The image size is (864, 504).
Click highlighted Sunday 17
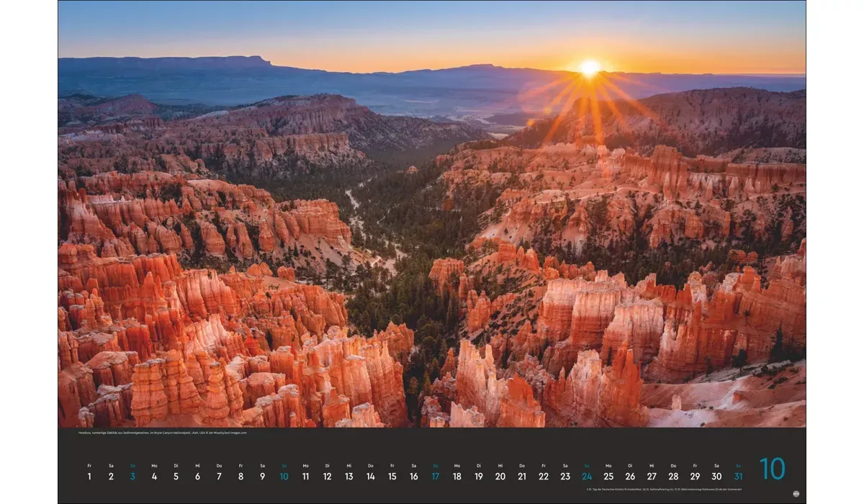[435, 477]
